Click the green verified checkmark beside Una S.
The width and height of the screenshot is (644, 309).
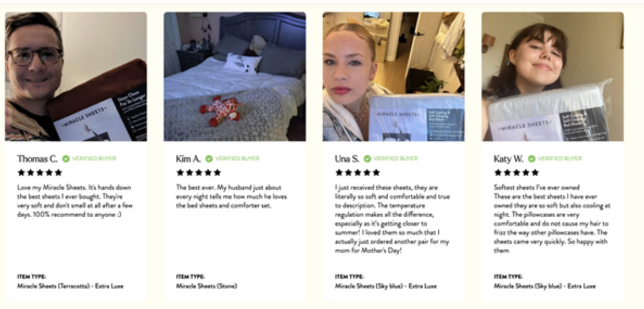pyautogui.click(x=367, y=159)
